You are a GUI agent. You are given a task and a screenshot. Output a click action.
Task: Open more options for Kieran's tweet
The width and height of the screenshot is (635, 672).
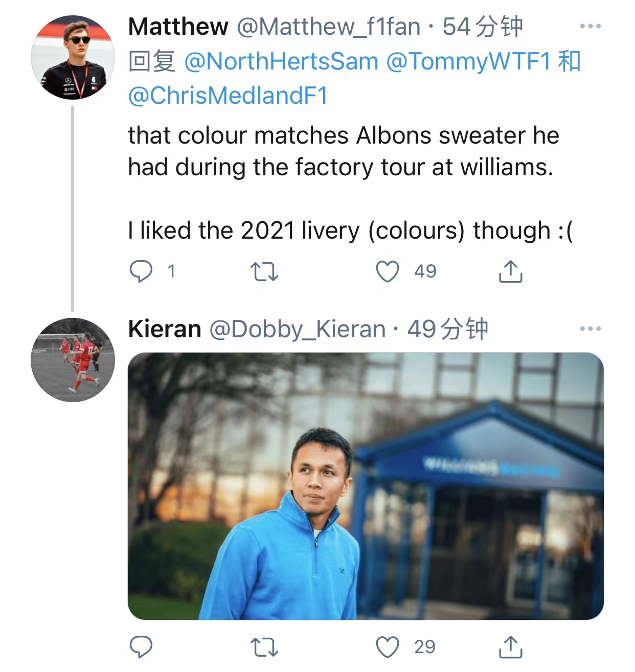pos(590,329)
